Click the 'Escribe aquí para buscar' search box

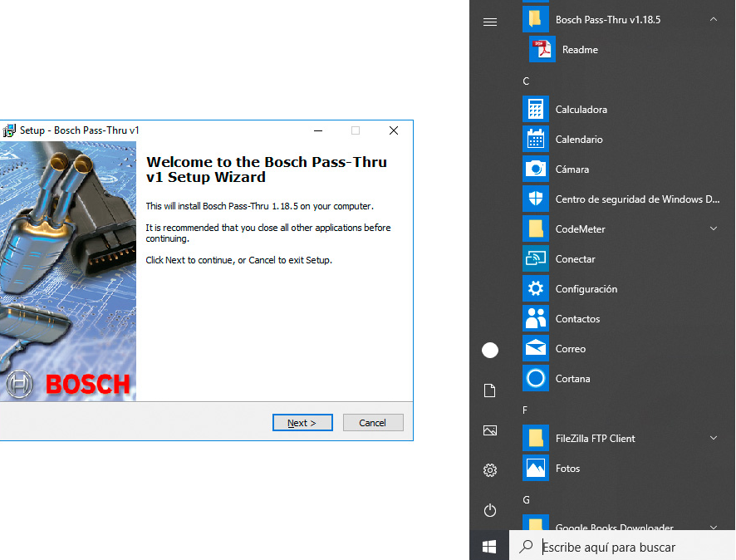coord(622,547)
